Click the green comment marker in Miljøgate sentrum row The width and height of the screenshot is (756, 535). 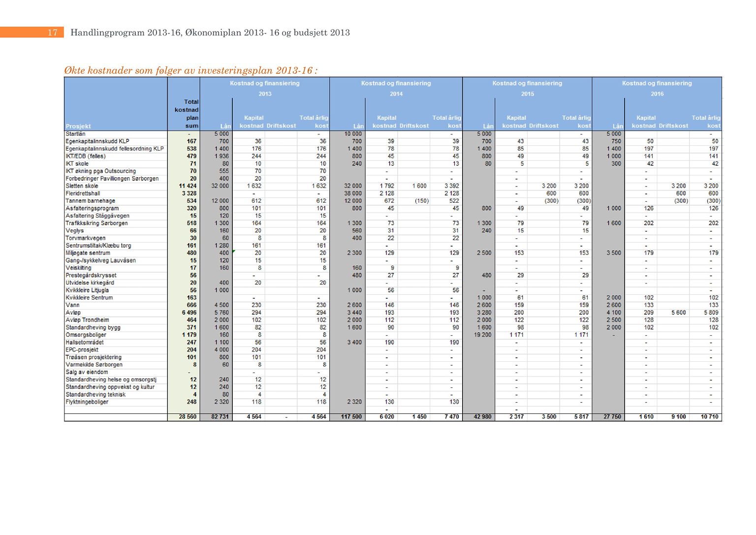tap(234, 252)
